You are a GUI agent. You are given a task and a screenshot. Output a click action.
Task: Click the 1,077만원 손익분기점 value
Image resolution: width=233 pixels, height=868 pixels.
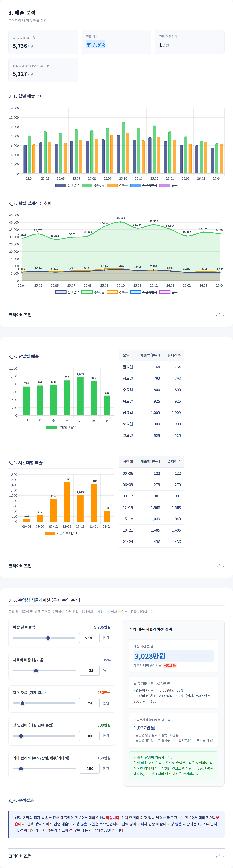click(144, 727)
